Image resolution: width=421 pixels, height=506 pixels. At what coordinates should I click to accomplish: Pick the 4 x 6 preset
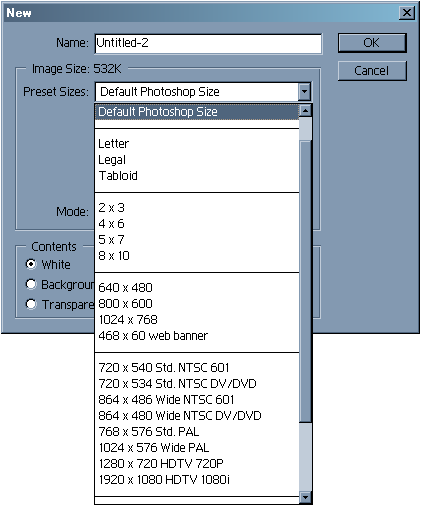point(197,224)
